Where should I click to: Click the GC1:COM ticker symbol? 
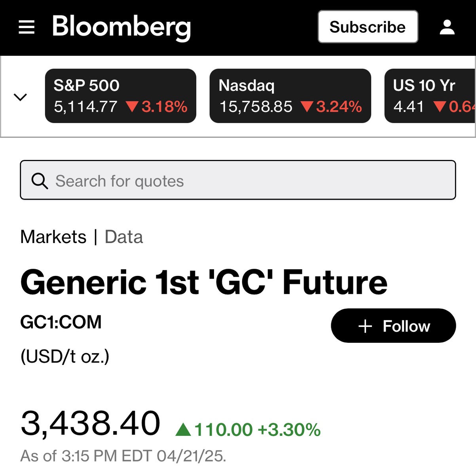[61, 322]
